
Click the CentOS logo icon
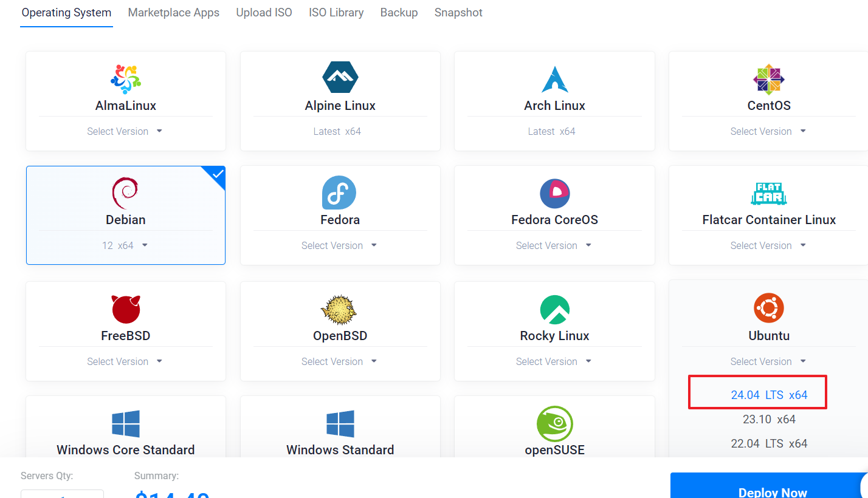click(x=769, y=79)
